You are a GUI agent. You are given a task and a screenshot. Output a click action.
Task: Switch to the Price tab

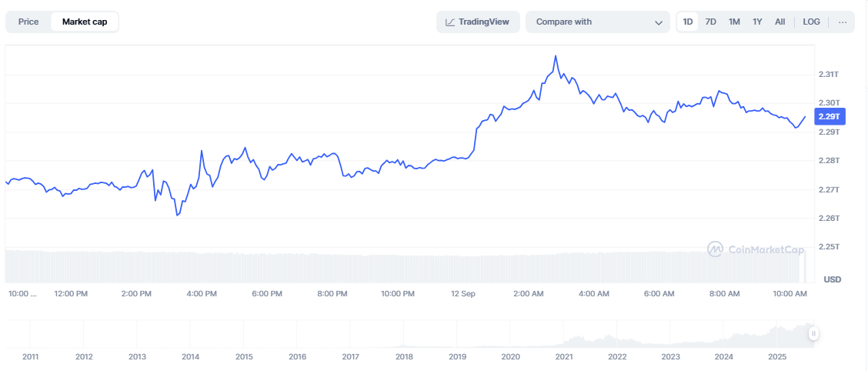[28, 22]
